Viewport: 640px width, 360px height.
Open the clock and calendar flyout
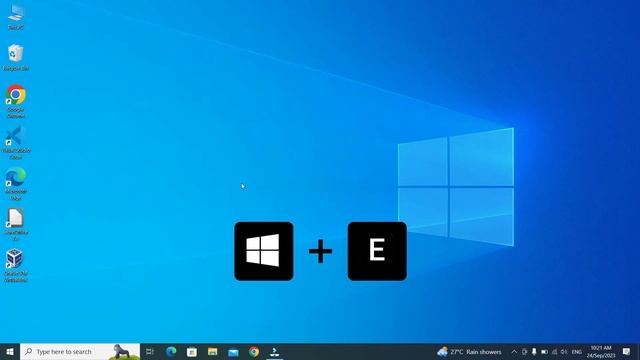601,351
